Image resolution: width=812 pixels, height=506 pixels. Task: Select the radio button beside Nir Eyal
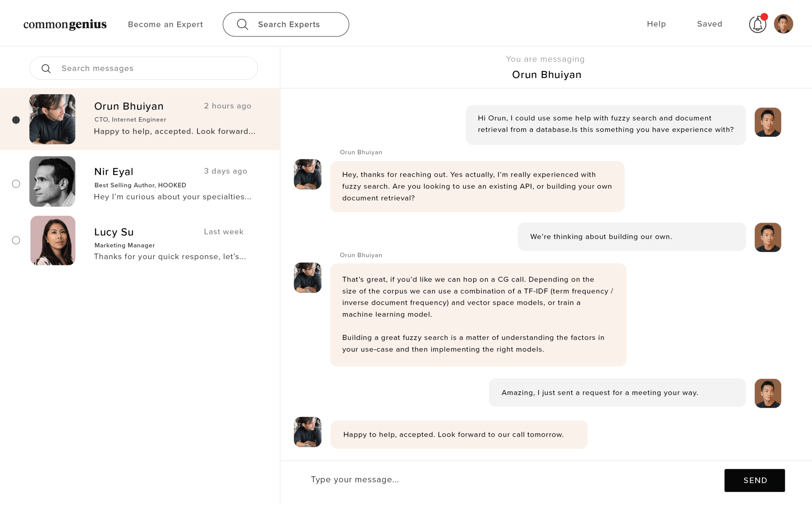coord(16,184)
